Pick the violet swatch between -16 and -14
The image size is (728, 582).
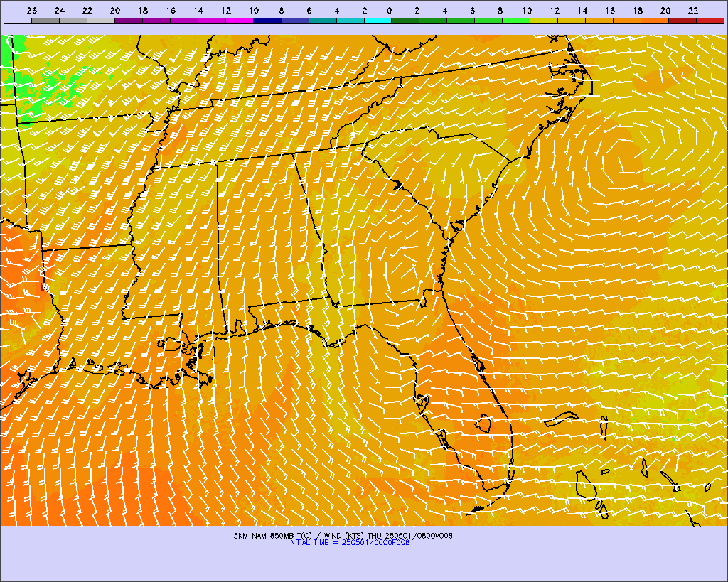[184, 21]
